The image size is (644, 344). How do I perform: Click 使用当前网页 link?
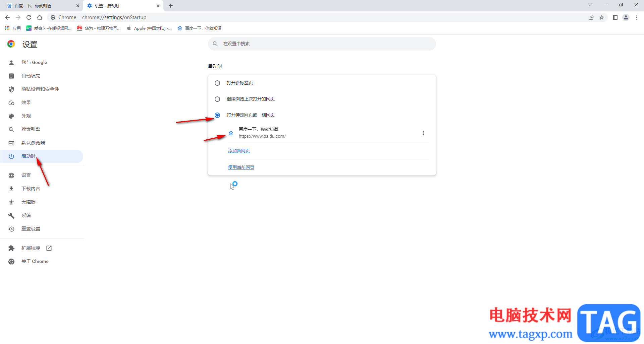point(241,167)
